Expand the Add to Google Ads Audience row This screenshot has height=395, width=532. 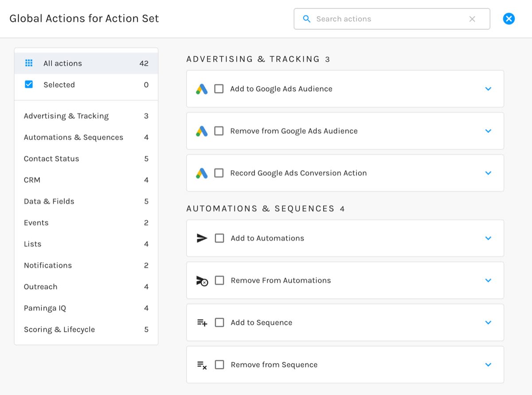tap(489, 89)
